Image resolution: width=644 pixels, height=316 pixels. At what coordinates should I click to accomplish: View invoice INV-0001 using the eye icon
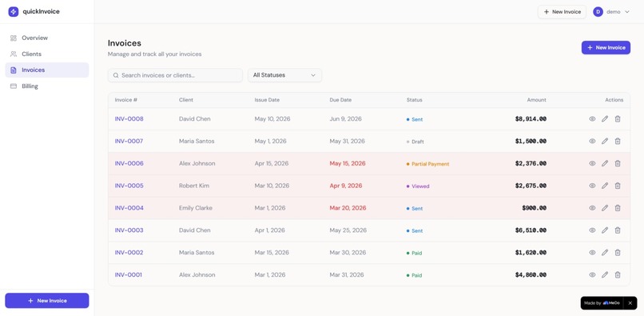[592, 274]
